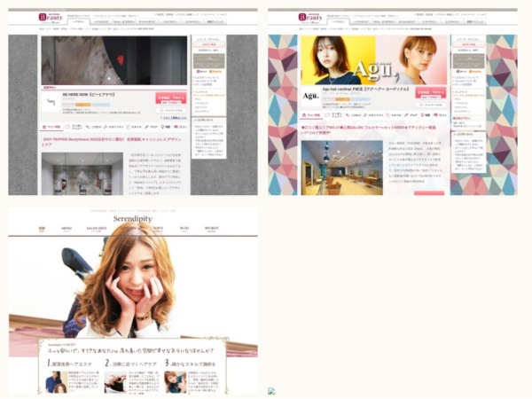This screenshot has width=532, height=399.
Task: Click Agu hair cardinal salon name heading
Action: click(x=365, y=90)
